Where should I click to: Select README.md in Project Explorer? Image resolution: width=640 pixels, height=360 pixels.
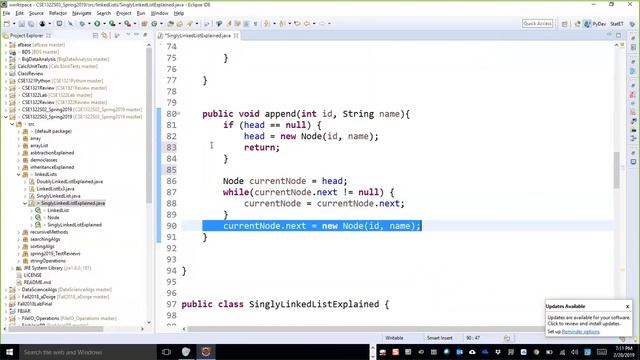coord(37,282)
